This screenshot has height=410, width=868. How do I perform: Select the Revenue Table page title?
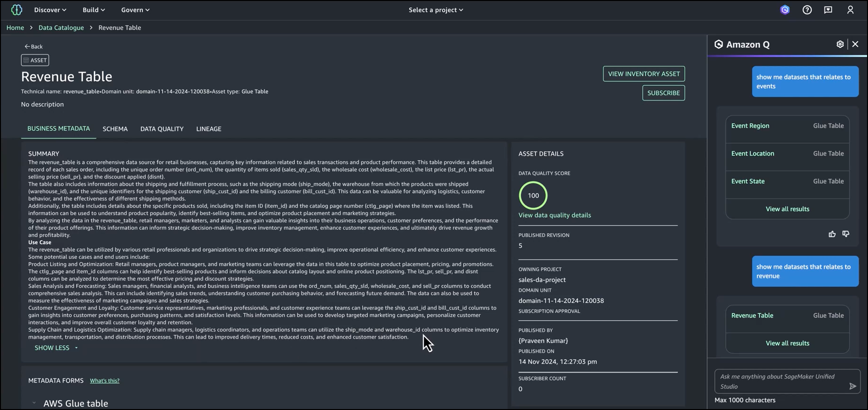click(67, 76)
